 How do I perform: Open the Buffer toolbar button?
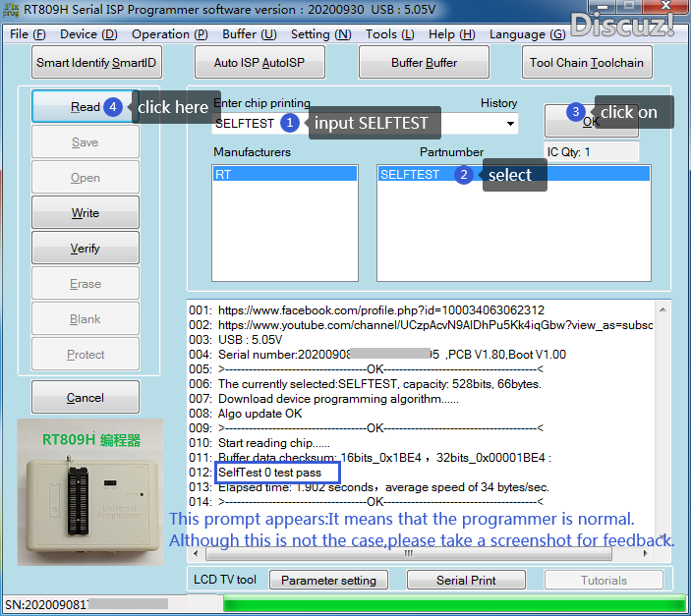tap(424, 63)
